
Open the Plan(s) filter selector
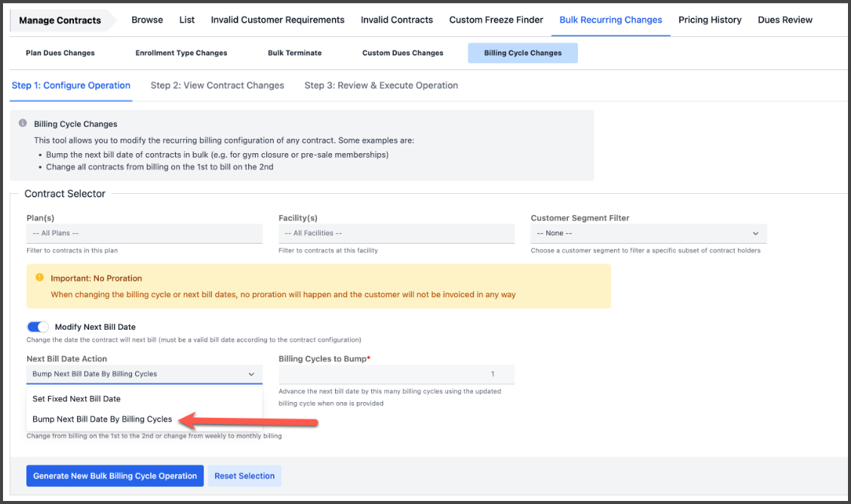(144, 234)
